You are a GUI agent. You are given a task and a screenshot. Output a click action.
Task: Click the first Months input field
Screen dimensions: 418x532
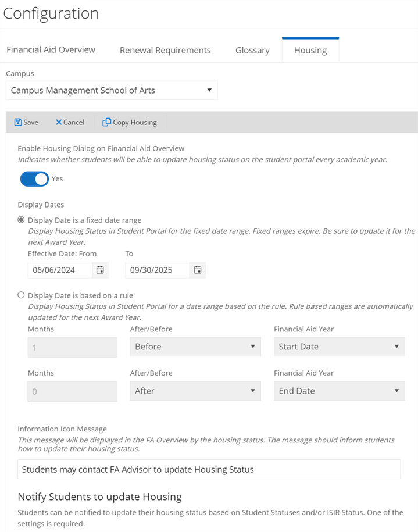click(x=72, y=347)
